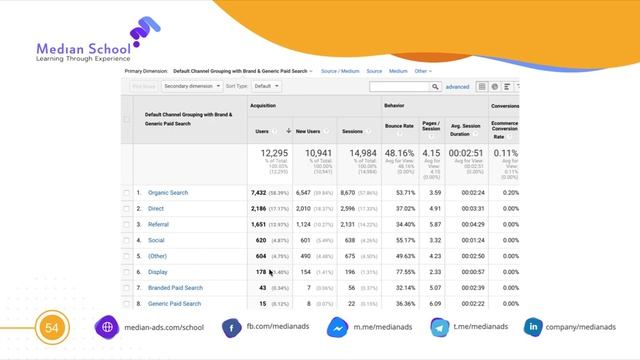Open the Secondary dimension dropdown
The height and width of the screenshot is (360, 640).
click(192, 86)
